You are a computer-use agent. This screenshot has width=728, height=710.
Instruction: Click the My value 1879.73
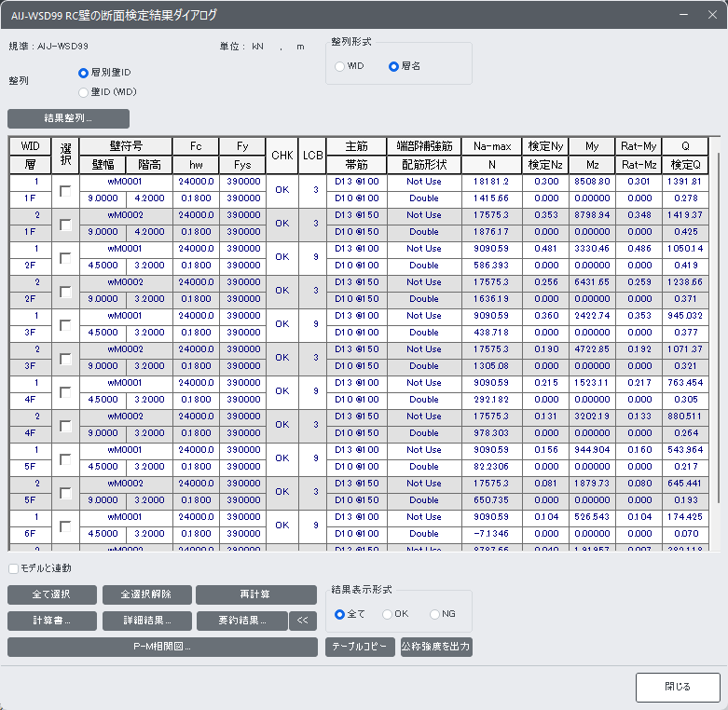592,484
